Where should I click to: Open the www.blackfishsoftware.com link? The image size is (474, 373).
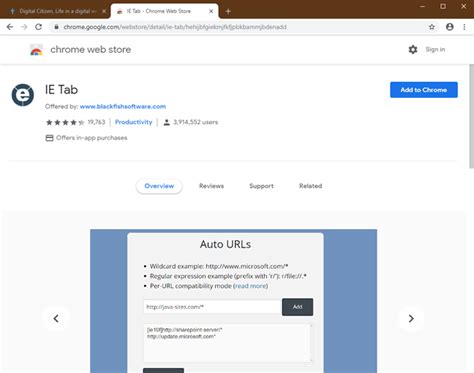pyautogui.click(x=123, y=107)
